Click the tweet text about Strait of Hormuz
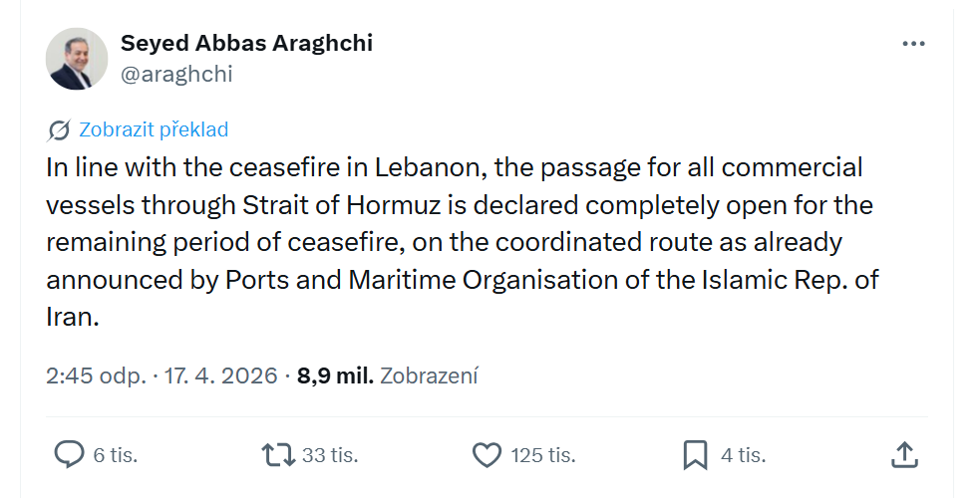This screenshot has width=980, height=498. [x=459, y=242]
